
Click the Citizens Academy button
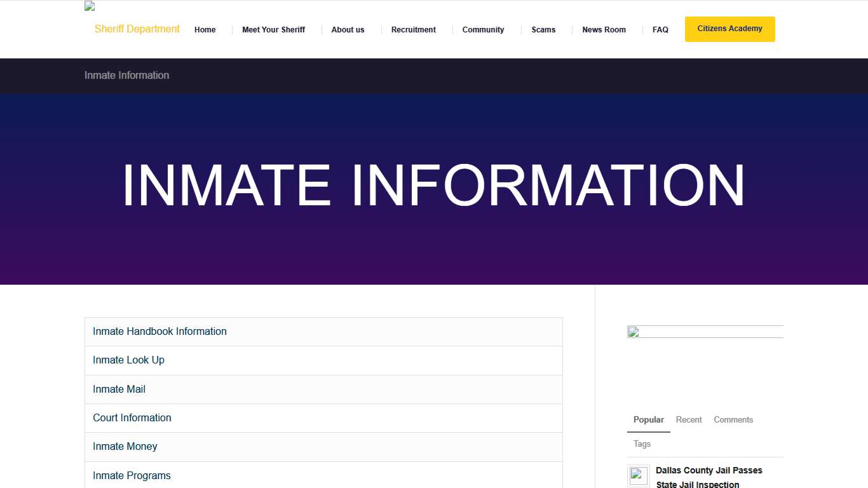[729, 29]
